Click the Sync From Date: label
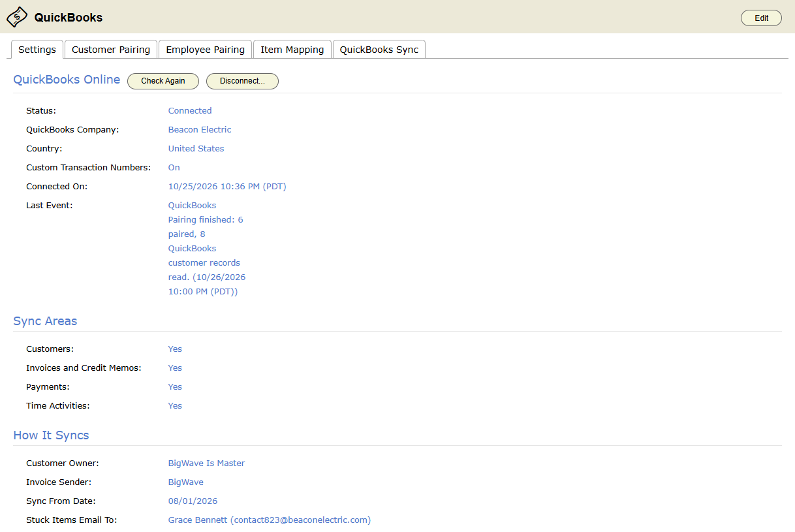Image resolution: width=795 pixels, height=532 pixels. pos(61,501)
